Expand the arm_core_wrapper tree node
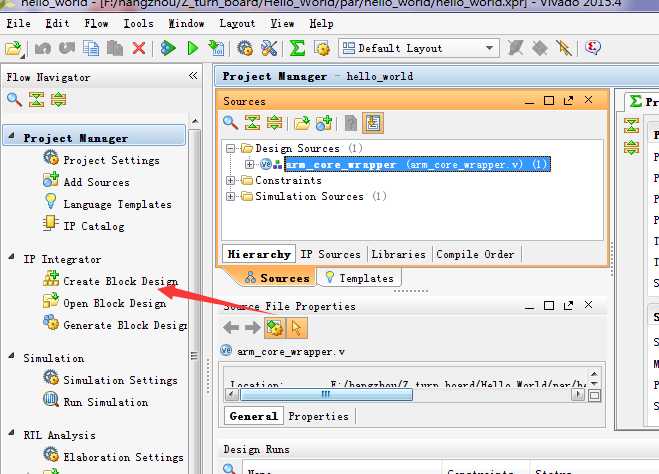This screenshot has width=659, height=474. (249, 164)
